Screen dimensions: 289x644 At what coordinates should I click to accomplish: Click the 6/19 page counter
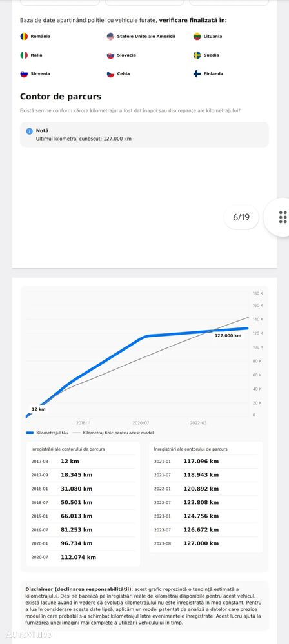point(241,217)
